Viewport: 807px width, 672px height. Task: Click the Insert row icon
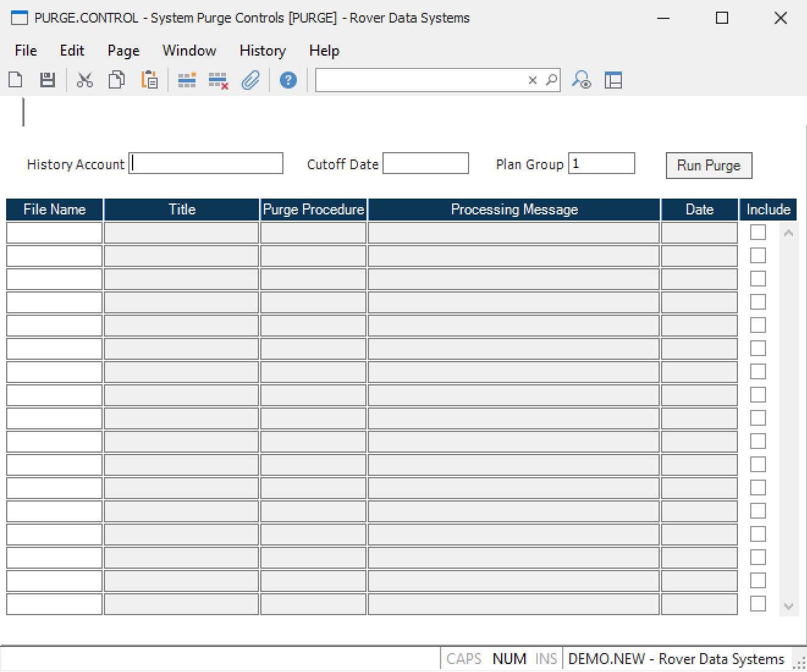click(x=187, y=80)
